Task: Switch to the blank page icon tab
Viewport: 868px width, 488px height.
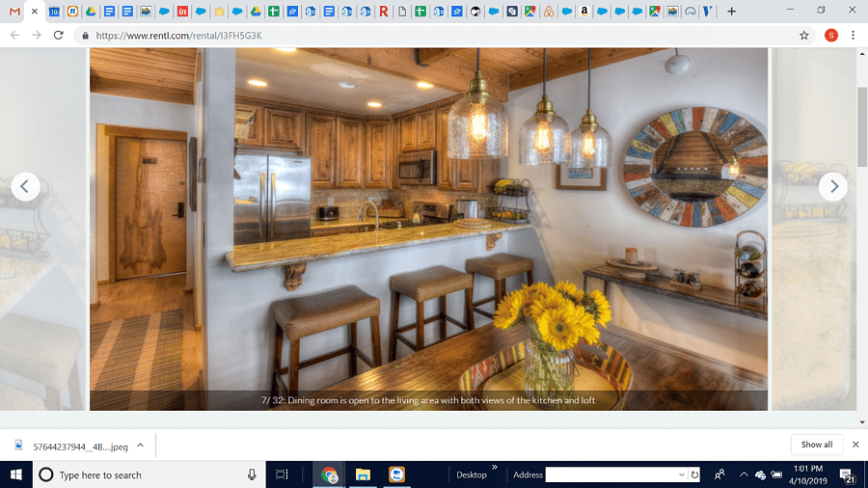Action: coord(402,11)
